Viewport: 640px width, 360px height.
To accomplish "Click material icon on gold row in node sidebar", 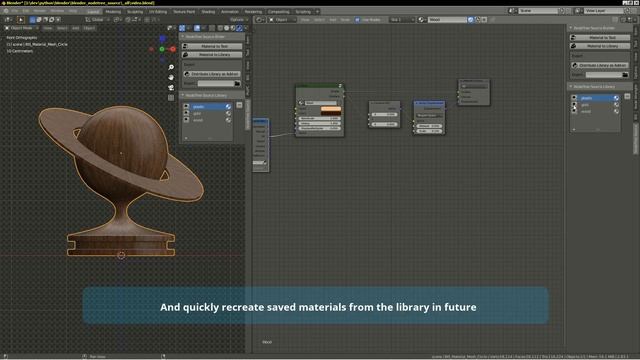I will (x=616, y=104).
